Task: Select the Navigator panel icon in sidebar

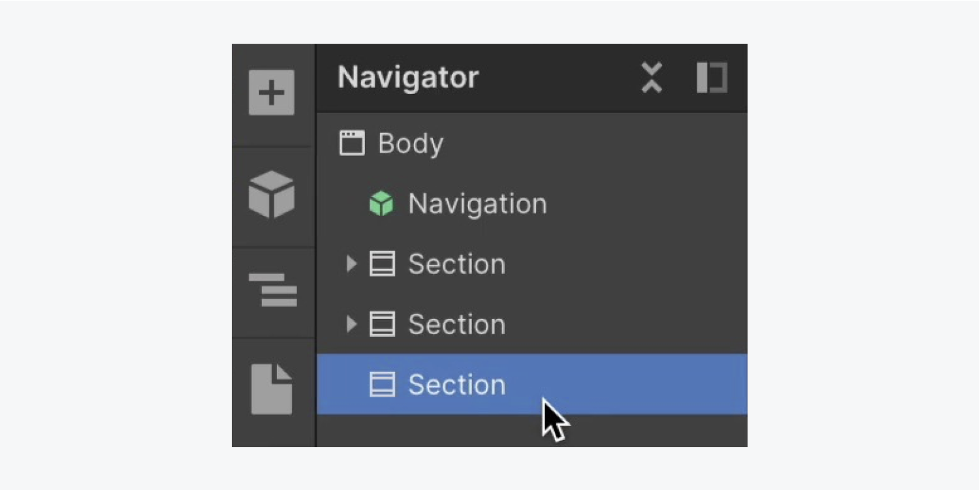Action: pyautogui.click(x=273, y=290)
